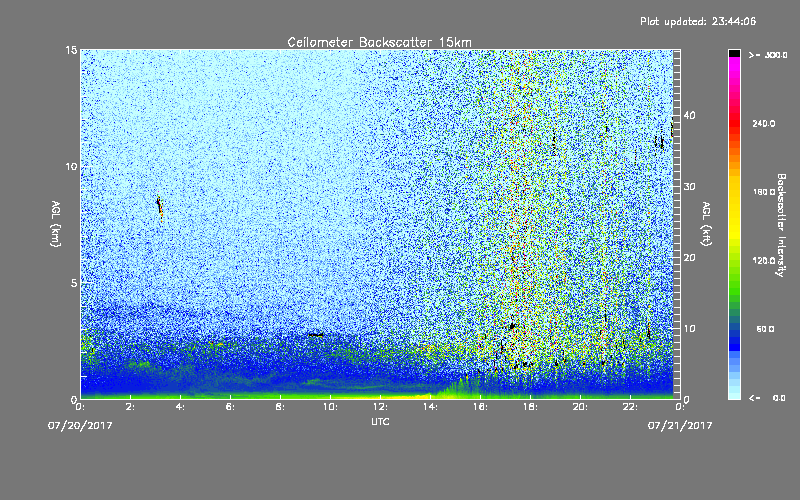
Task: Click the 10 km tick label on left axis
Action: (71, 167)
